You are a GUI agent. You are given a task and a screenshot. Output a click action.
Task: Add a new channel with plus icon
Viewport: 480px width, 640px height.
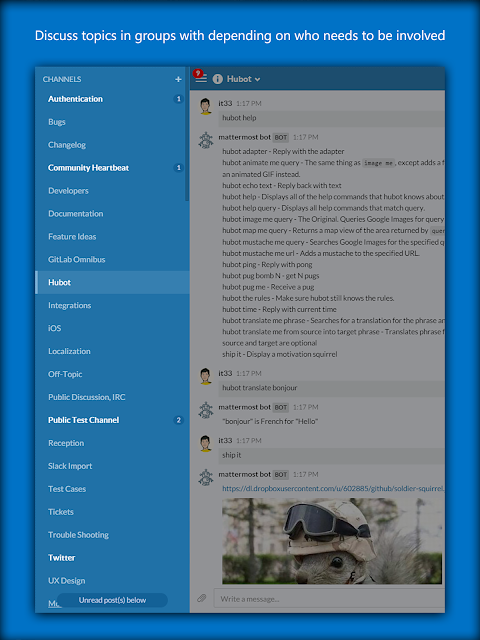(x=178, y=79)
